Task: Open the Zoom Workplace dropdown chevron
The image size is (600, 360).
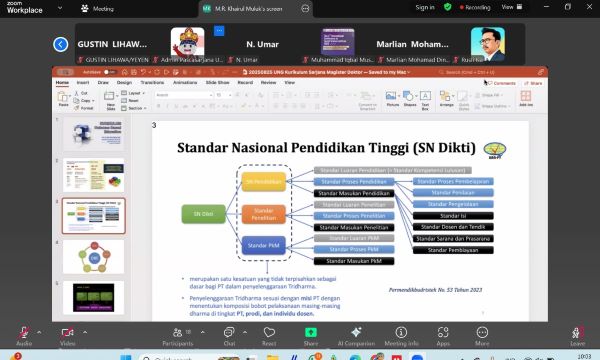Action: point(60,8)
